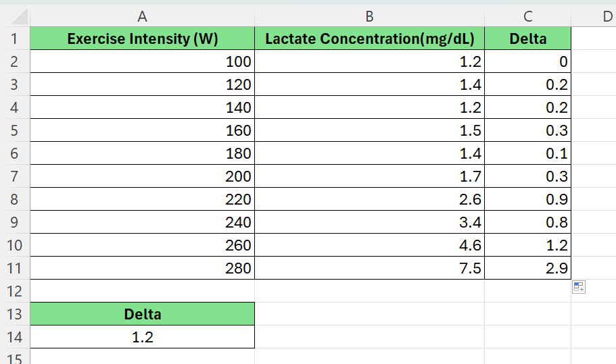
Task: Select column B header
Action: 369,17
